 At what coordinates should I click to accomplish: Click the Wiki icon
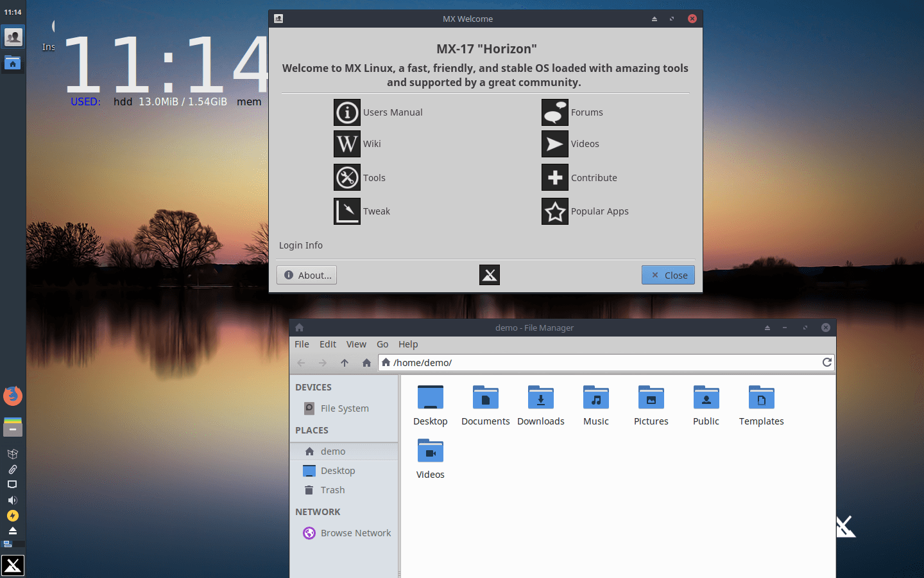pos(347,144)
